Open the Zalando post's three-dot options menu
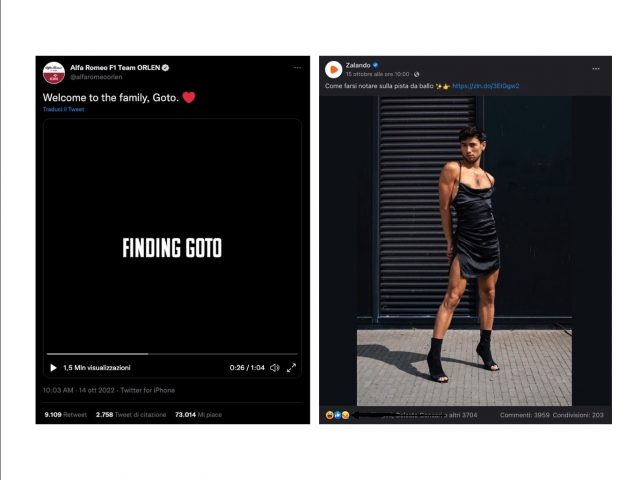640x480 pixels. click(x=596, y=69)
